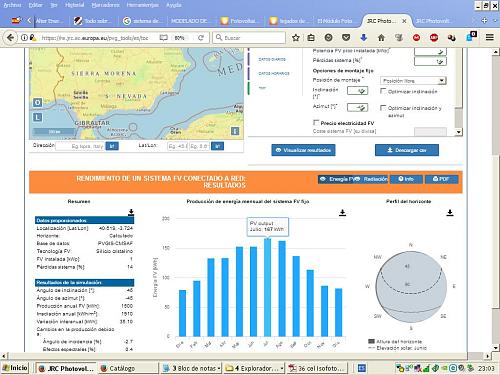Viewport: 500px width, 375px height.
Task: Enable Optimizar inclinación y azimut checkbox
Action: click(x=383, y=108)
